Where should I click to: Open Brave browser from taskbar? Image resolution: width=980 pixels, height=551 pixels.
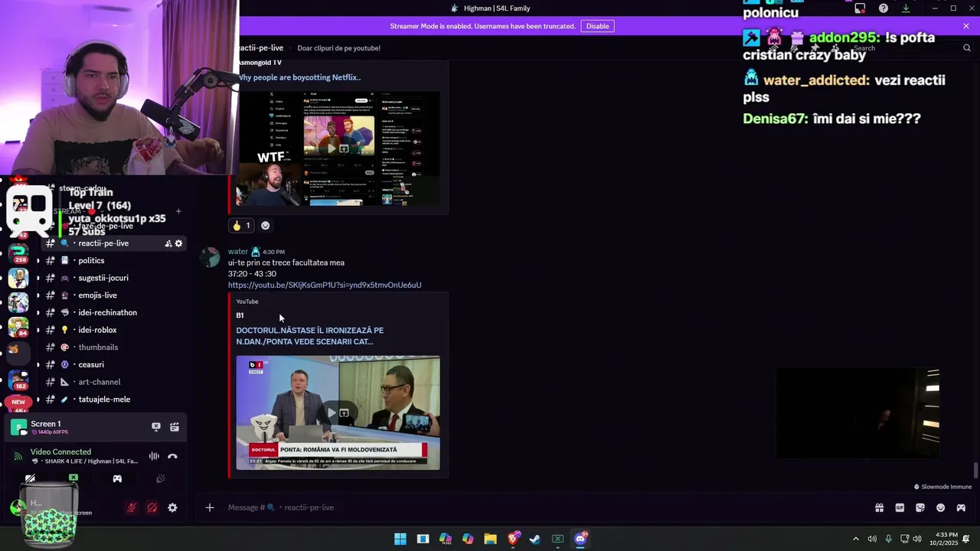513,539
